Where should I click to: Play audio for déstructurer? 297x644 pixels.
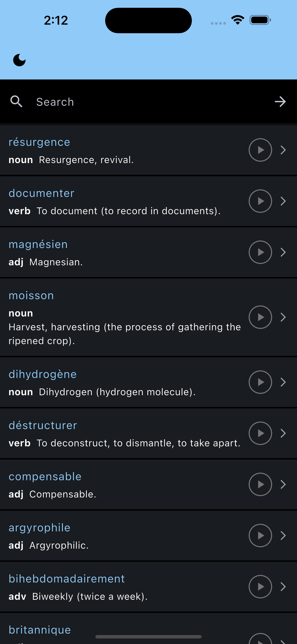(260, 433)
